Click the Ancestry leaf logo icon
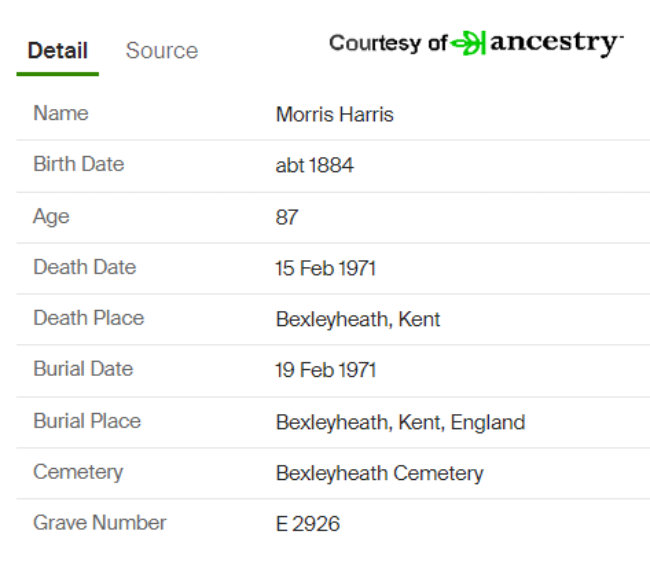This screenshot has height=575, width=650. click(468, 43)
